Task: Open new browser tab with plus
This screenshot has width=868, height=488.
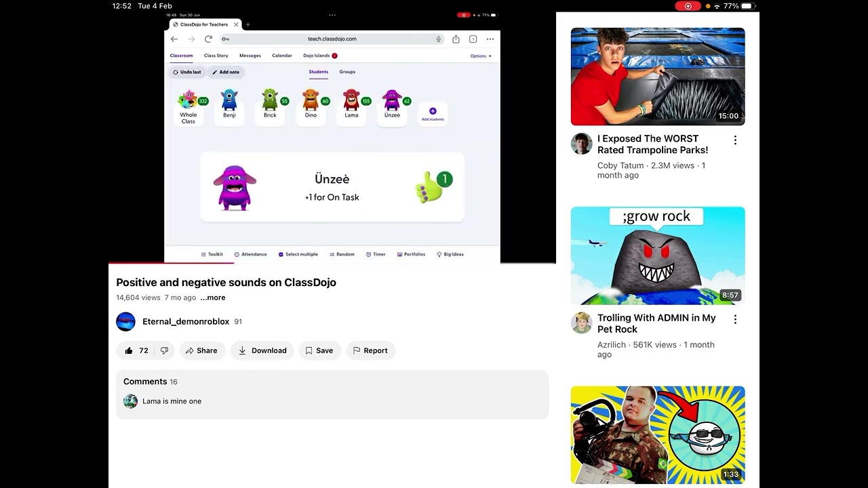Action: click(x=248, y=24)
